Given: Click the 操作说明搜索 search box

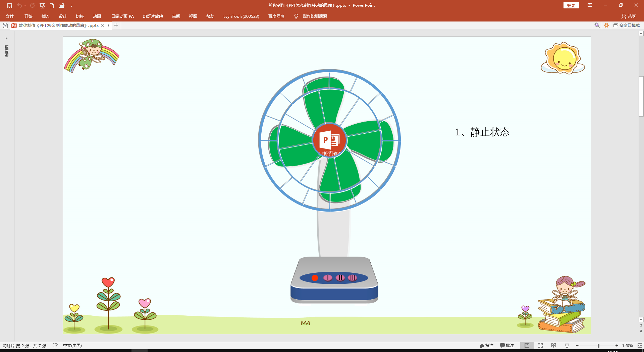Looking at the screenshot, I should [315, 16].
